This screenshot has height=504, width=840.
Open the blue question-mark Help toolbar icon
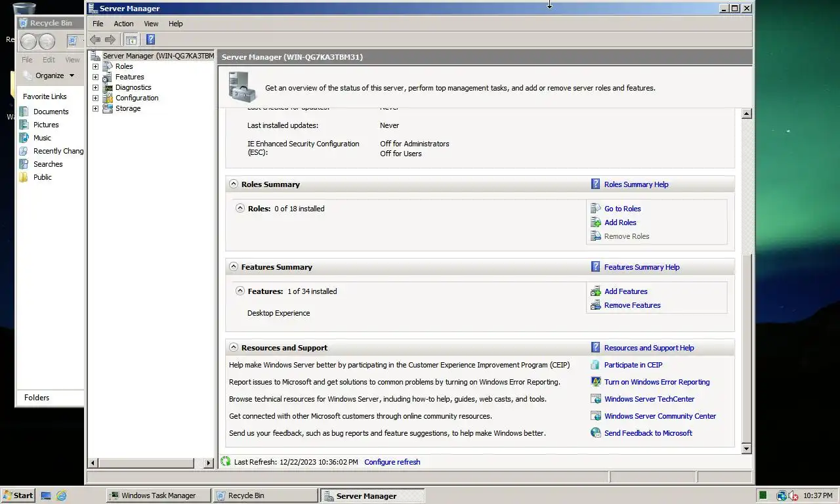150,39
